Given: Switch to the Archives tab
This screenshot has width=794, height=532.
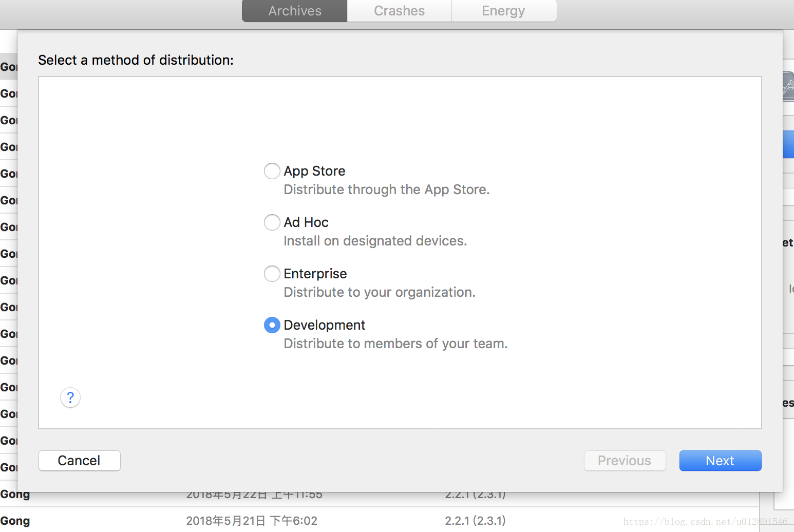Looking at the screenshot, I should click(x=295, y=11).
